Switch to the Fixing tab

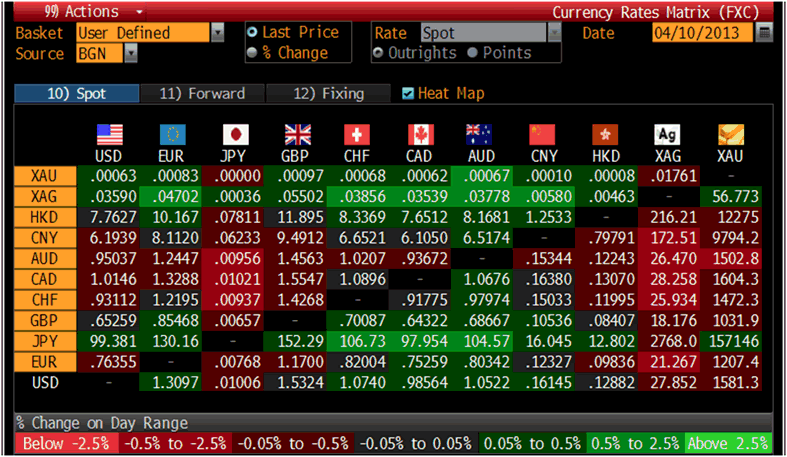[x=328, y=94]
